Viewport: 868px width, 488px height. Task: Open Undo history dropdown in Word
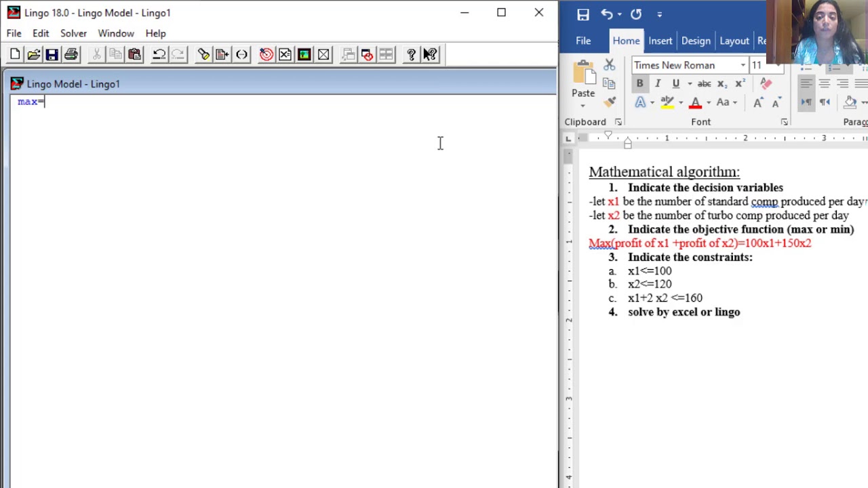pos(619,14)
